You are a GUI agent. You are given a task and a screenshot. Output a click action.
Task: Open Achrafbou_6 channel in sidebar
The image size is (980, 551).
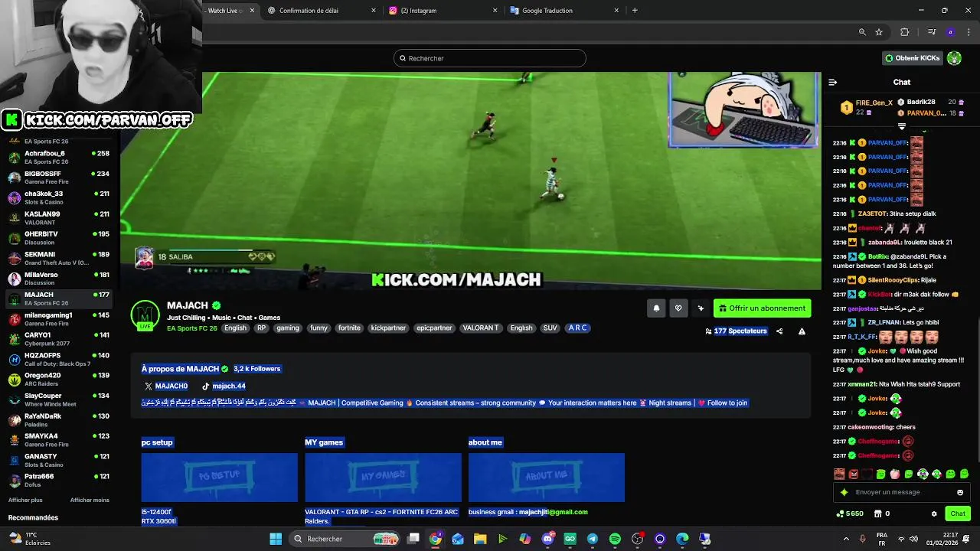pos(59,158)
